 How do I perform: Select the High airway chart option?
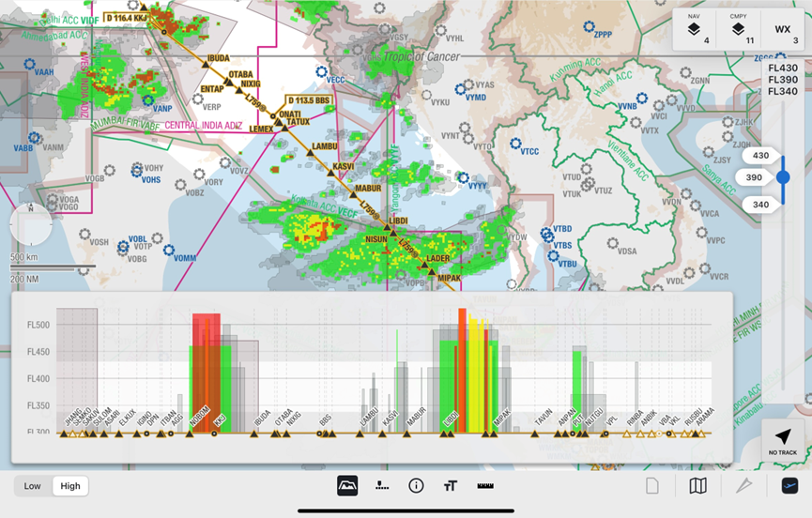(70, 486)
